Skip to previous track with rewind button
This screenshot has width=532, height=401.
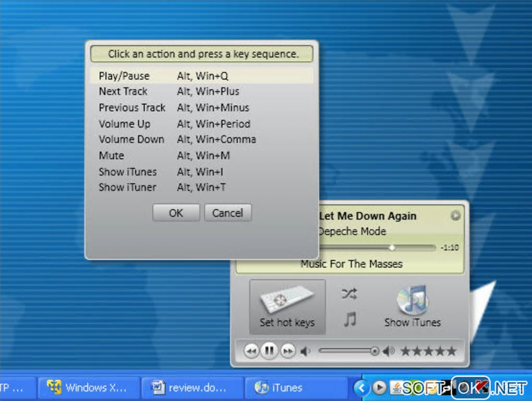[251, 351]
